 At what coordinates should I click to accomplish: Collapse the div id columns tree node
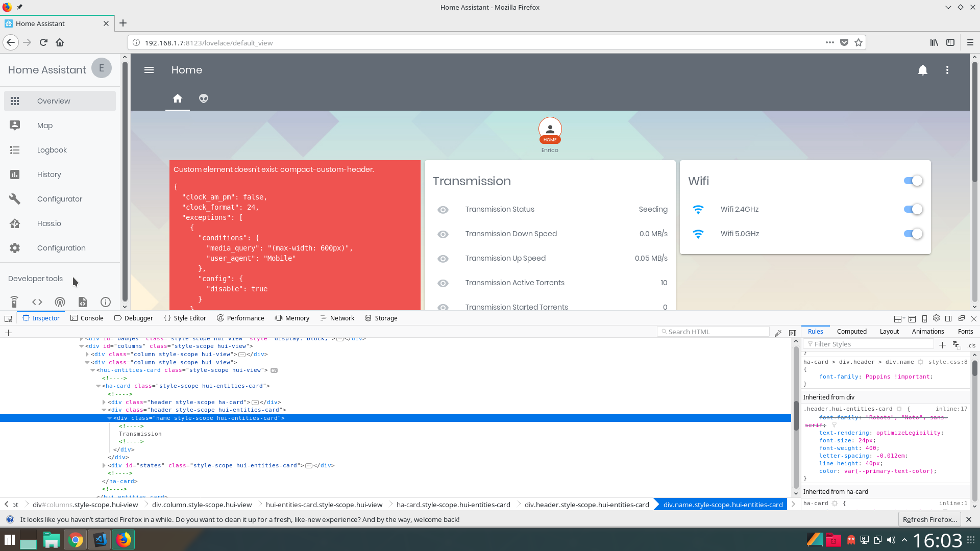[82, 346]
